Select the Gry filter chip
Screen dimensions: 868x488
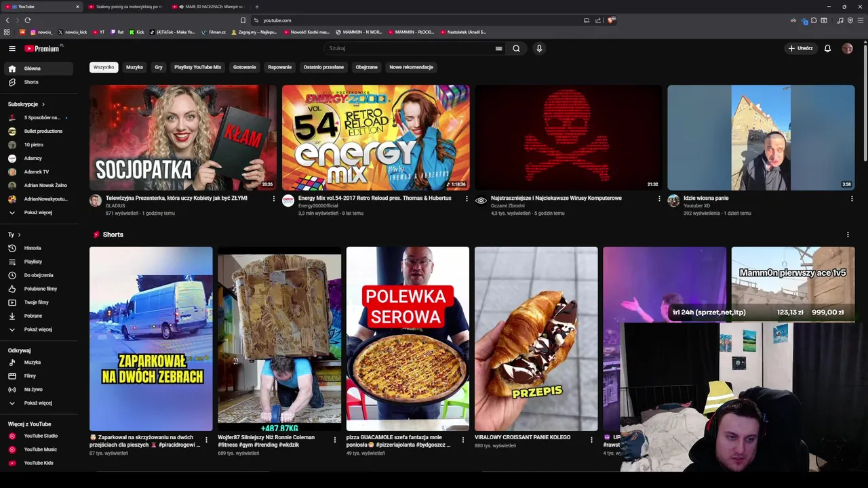[159, 67]
